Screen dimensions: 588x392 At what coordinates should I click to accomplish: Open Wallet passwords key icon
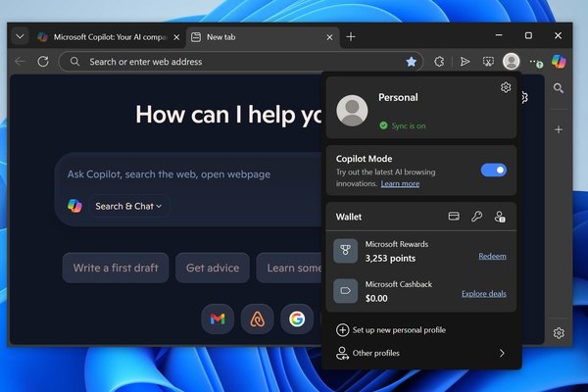click(476, 217)
